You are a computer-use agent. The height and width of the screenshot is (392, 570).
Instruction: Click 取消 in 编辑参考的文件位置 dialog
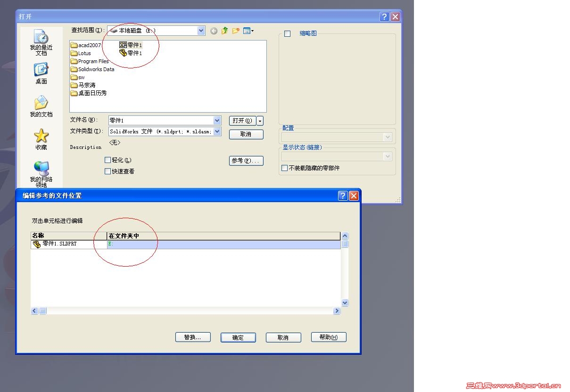click(x=283, y=337)
